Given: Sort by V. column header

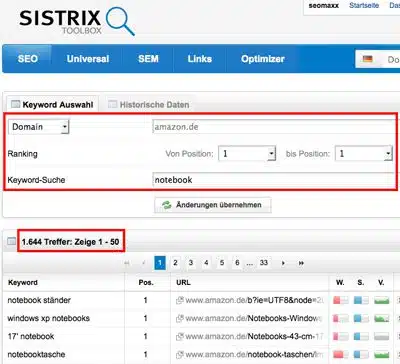Looking at the screenshot, I should [381, 283].
